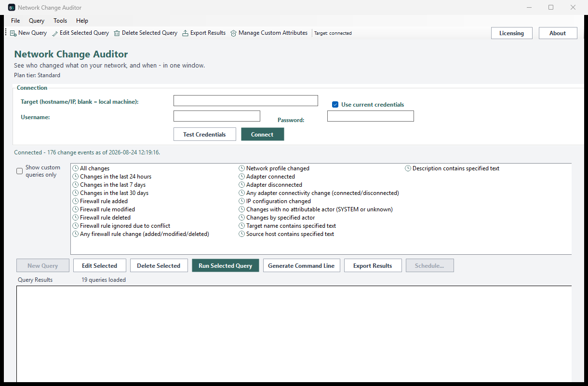Click clock icon beside Description contains specified text
The width and height of the screenshot is (588, 386).
click(408, 168)
